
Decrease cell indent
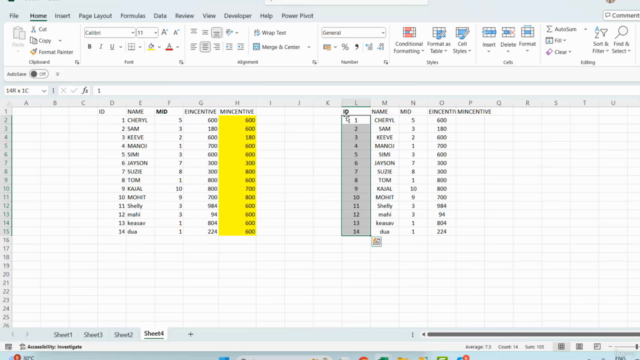(x=229, y=47)
